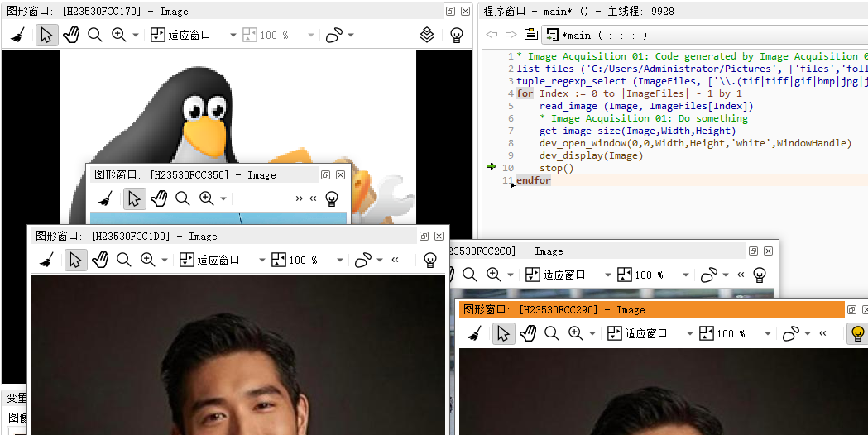This screenshot has width=868, height=435.
Task: Click the zoom-in plus icon in FCC2C0 window
Action: tap(493, 275)
